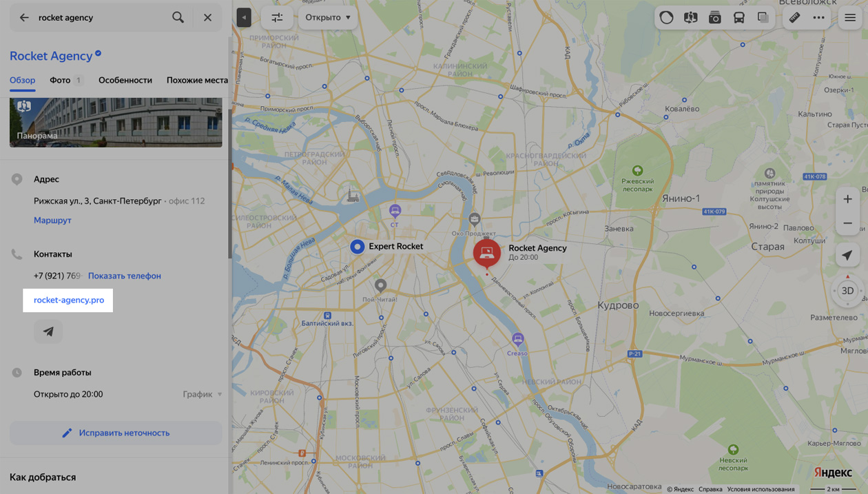
Task: Switch to the Похожие места tab
Action: click(197, 80)
